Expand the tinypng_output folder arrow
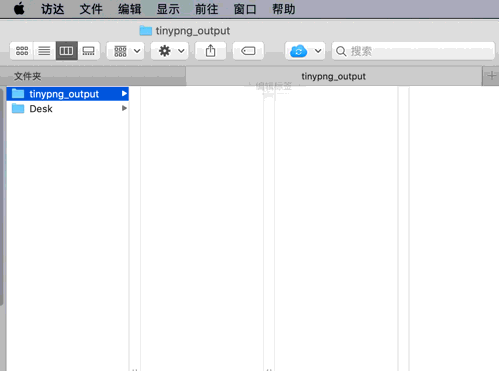 tap(124, 94)
